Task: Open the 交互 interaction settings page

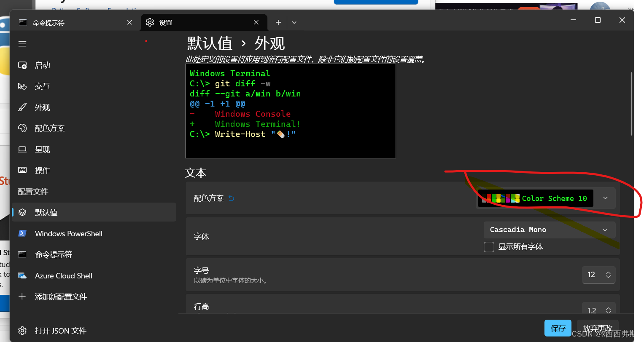Action: (x=94, y=86)
